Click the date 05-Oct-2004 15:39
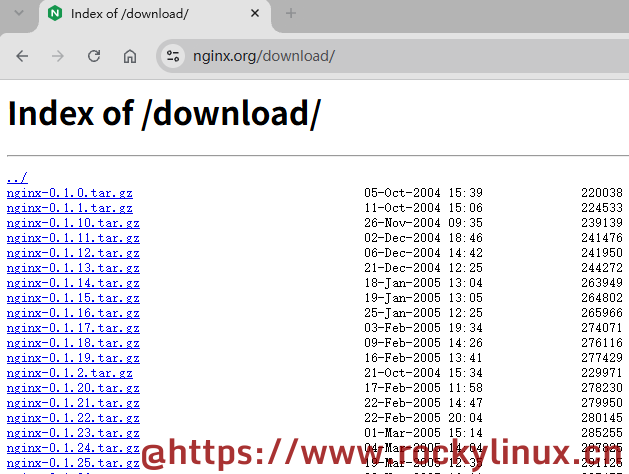Viewport: 629px width, 474px height. pyautogui.click(x=424, y=193)
